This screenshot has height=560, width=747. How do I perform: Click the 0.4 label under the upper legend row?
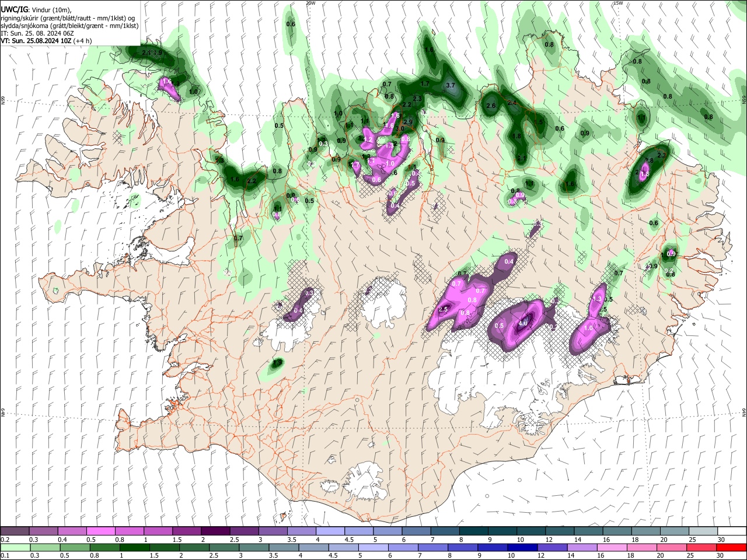(x=62, y=540)
